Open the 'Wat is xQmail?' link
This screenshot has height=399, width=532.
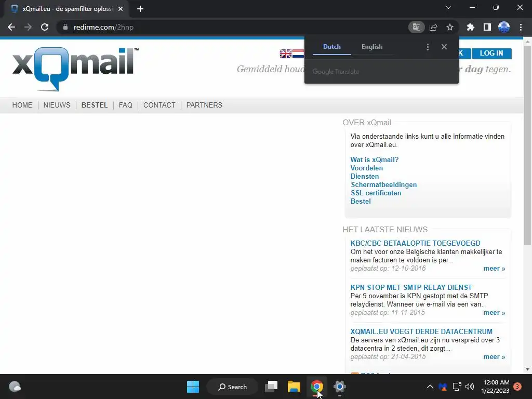pos(374,160)
